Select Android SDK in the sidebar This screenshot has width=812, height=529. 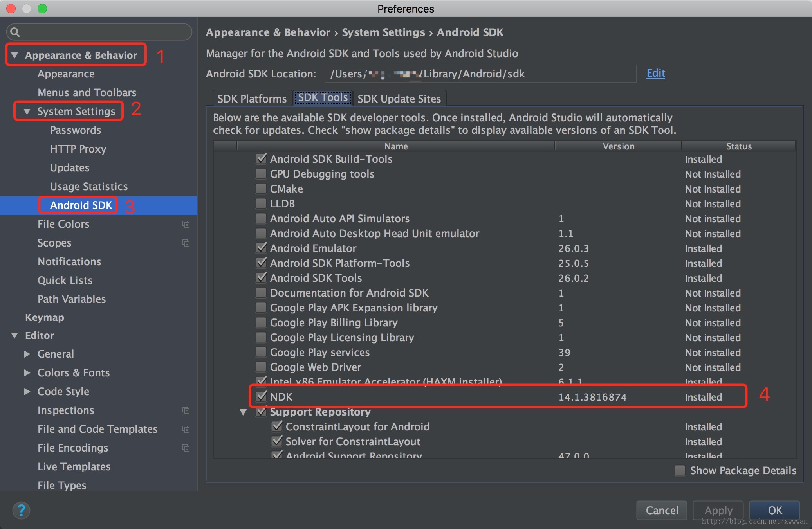click(81, 205)
